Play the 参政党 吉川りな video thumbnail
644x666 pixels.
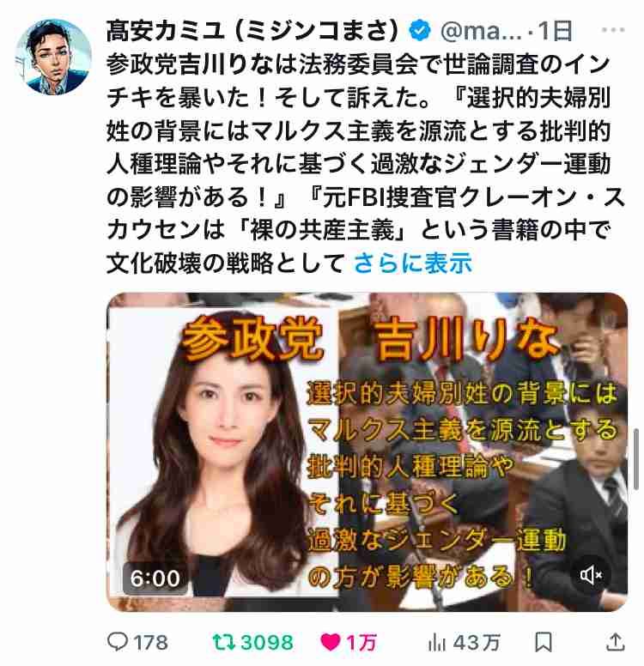tap(367, 452)
